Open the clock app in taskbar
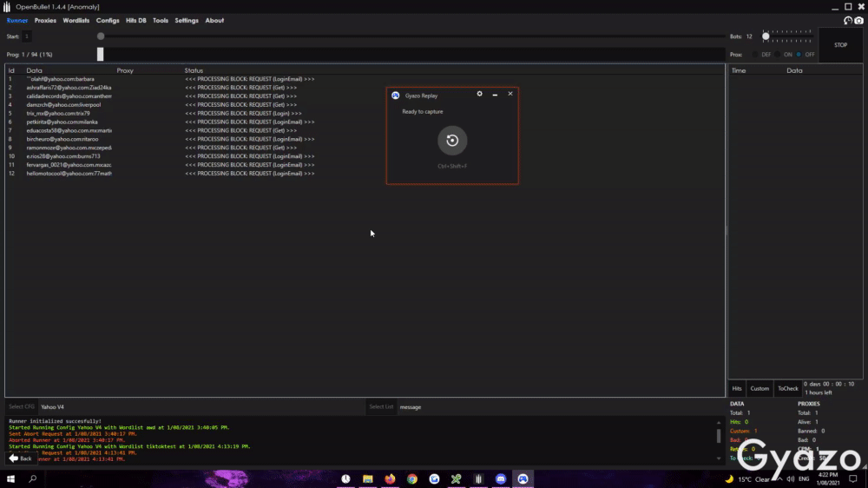This screenshot has width=868, height=488. (345, 478)
